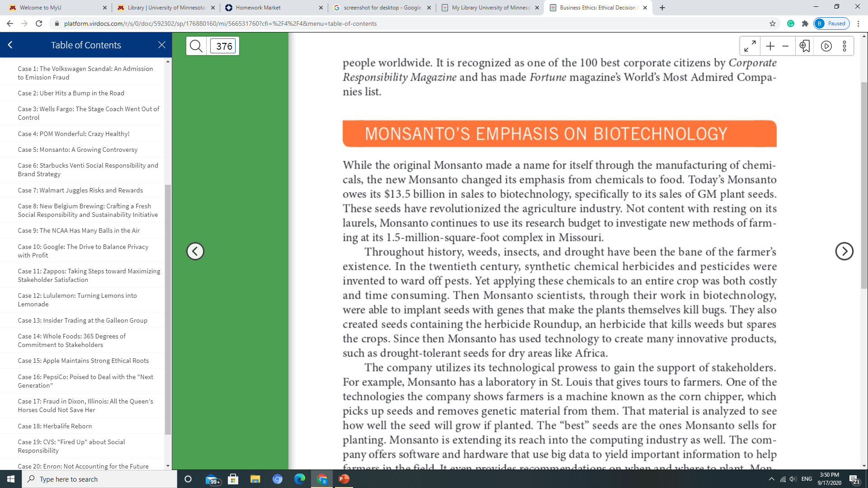Viewport: 868px width, 488px height.
Task: Toggle fullscreen reader view
Action: click(750, 46)
